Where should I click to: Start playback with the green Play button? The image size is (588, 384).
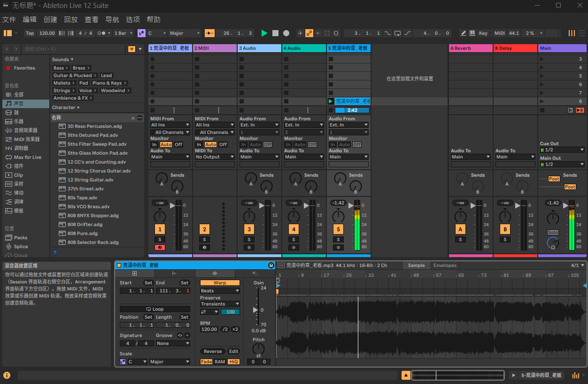point(264,33)
